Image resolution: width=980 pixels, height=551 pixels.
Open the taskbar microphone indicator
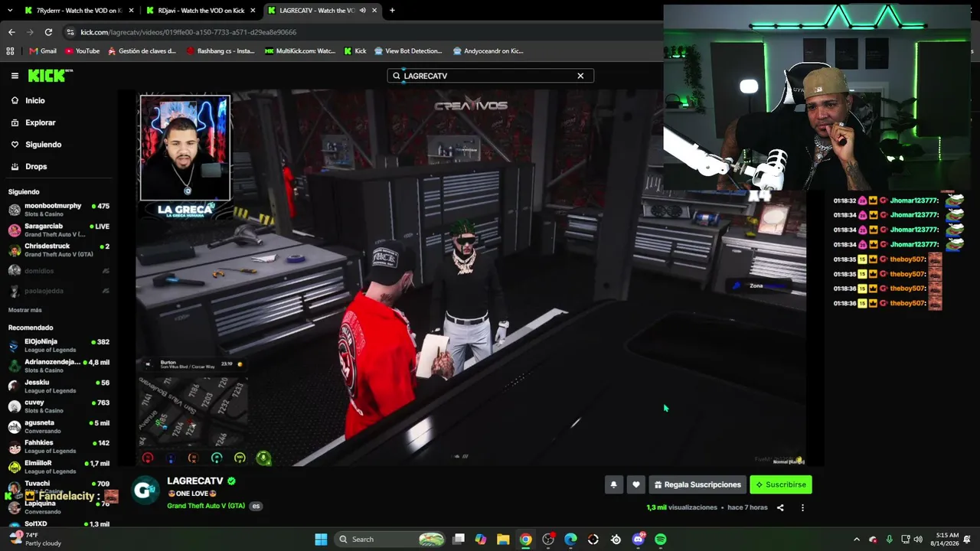(x=889, y=540)
